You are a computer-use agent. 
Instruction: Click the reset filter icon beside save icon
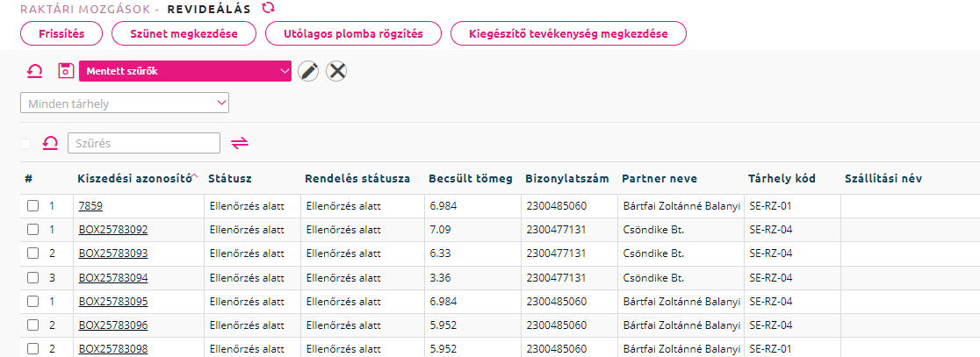tap(34, 71)
